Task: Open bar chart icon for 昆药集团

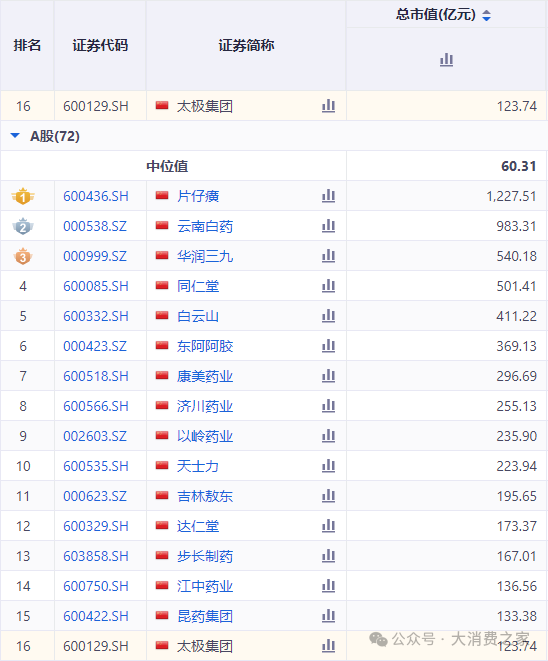Action: click(328, 616)
